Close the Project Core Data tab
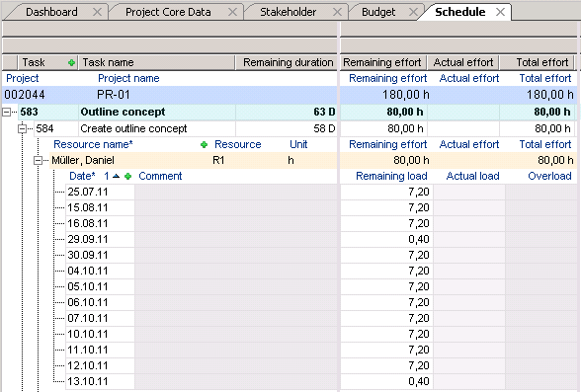581x392 pixels. [x=232, y=12]
